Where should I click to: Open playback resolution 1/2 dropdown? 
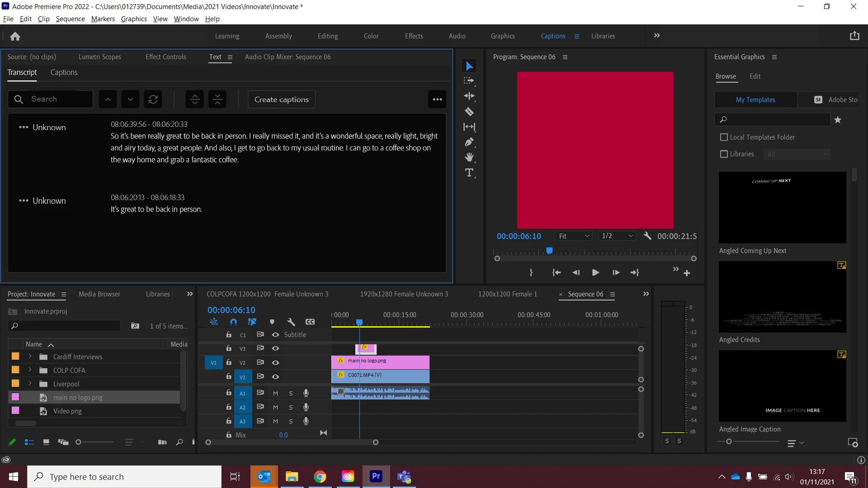[617, 236]
